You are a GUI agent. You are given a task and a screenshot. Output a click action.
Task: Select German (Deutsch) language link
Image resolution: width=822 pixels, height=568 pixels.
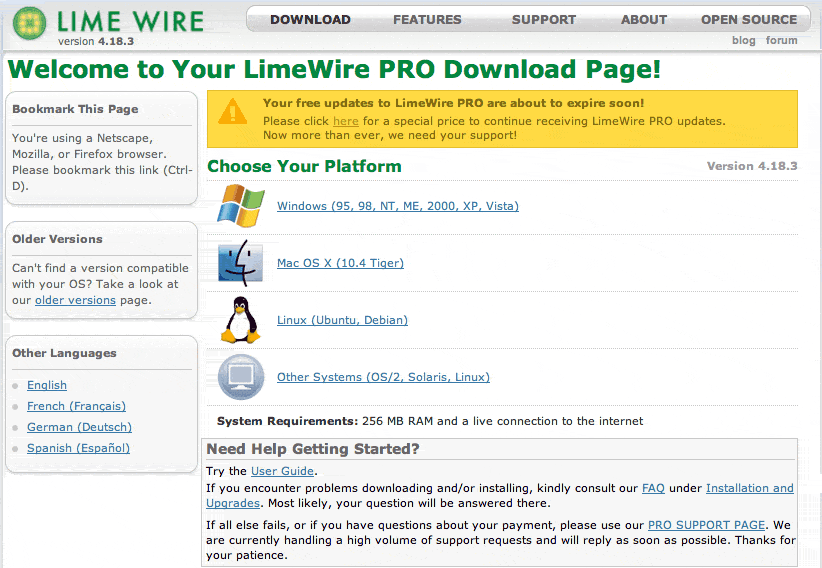point(80,427)
